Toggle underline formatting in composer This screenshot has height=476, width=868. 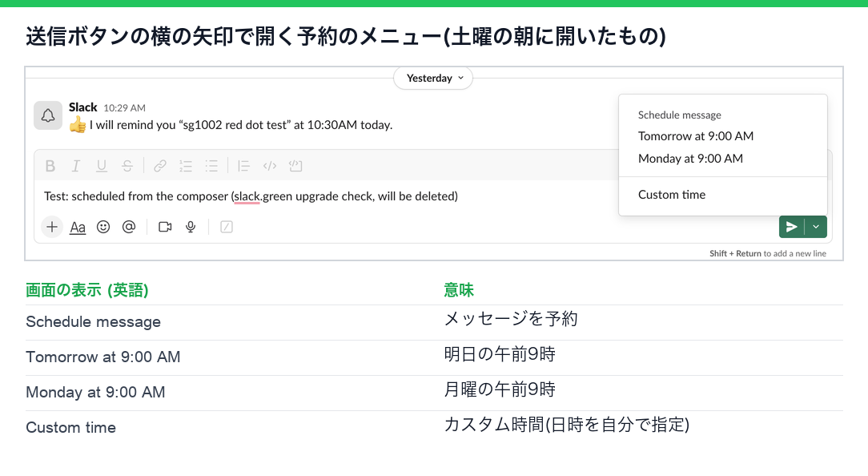pyautogui.click(x=102, y=166)
